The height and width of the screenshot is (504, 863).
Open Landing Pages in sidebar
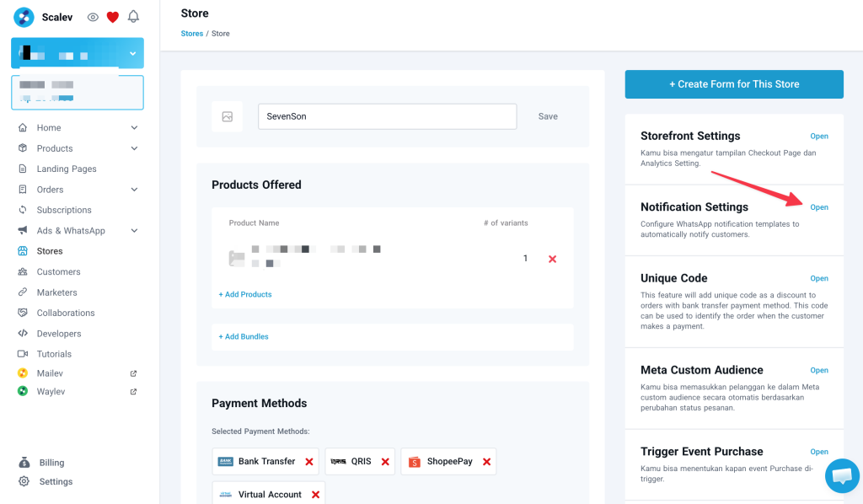coord(67,169)
